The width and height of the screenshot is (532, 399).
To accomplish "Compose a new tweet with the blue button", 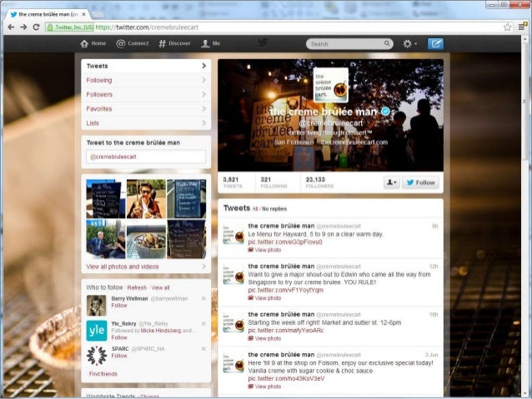I will pos(435,43).
